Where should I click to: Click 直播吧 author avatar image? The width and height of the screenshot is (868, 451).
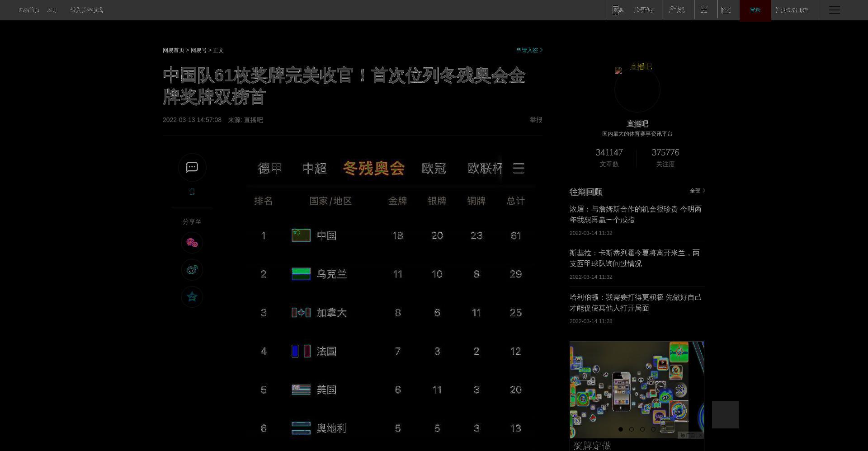coord(637,89)
